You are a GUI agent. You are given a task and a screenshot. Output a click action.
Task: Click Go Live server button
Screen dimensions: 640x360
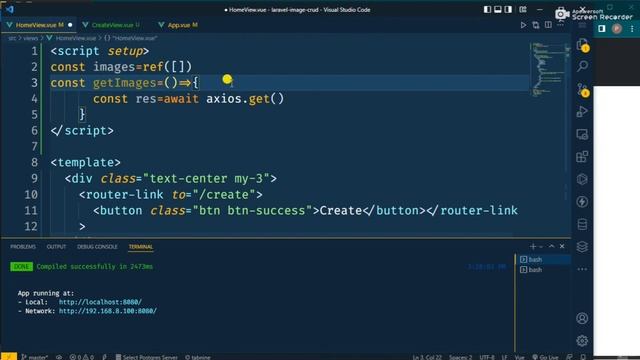545,357
